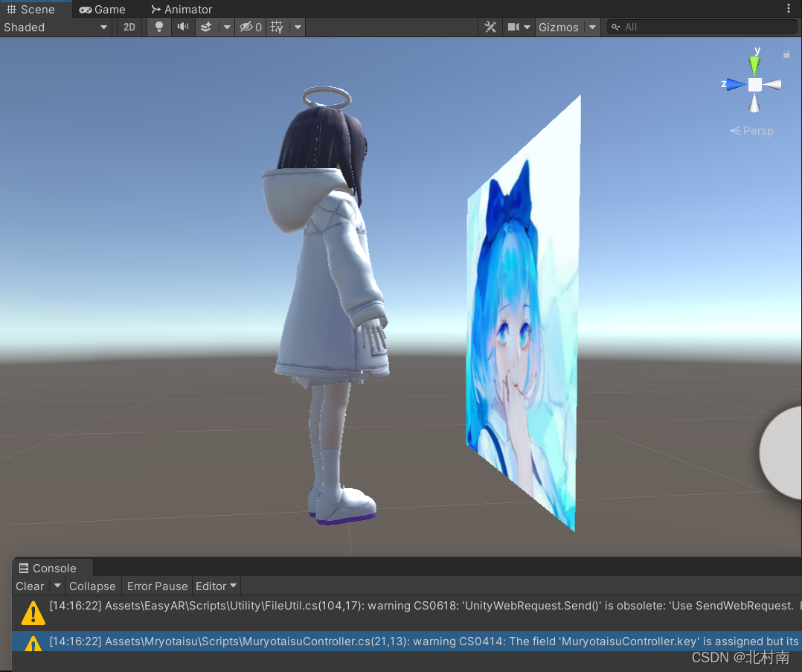Select the FileUtil.cs CS0618 warning message
This screenshot has height=672, width=802.
pos(407,612)
